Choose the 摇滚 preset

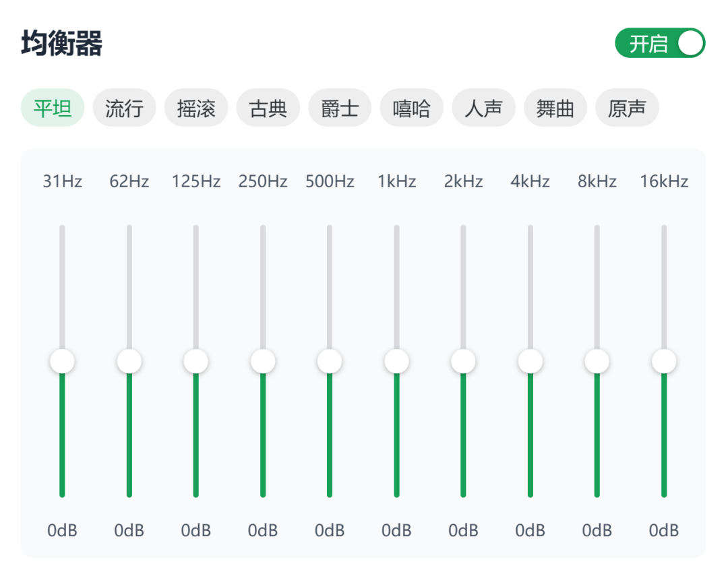[x=196, y=108]
